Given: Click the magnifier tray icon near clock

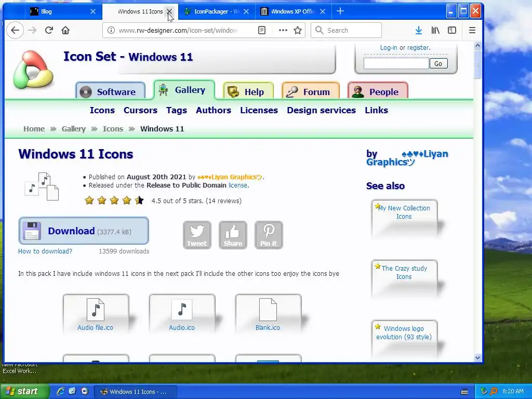Looking at the screenshot, I should pos(494,391).
